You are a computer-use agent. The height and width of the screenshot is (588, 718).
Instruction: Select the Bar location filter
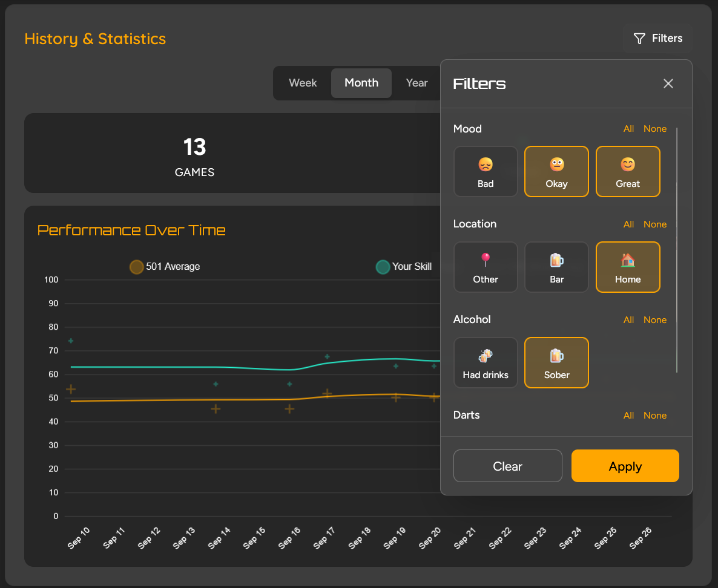(556, 267)
